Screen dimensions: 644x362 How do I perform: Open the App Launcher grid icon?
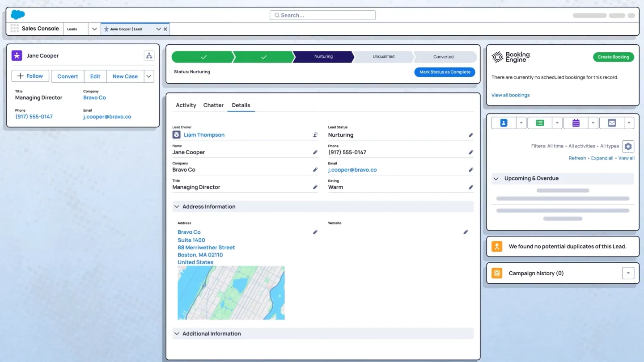click(14, 29)
